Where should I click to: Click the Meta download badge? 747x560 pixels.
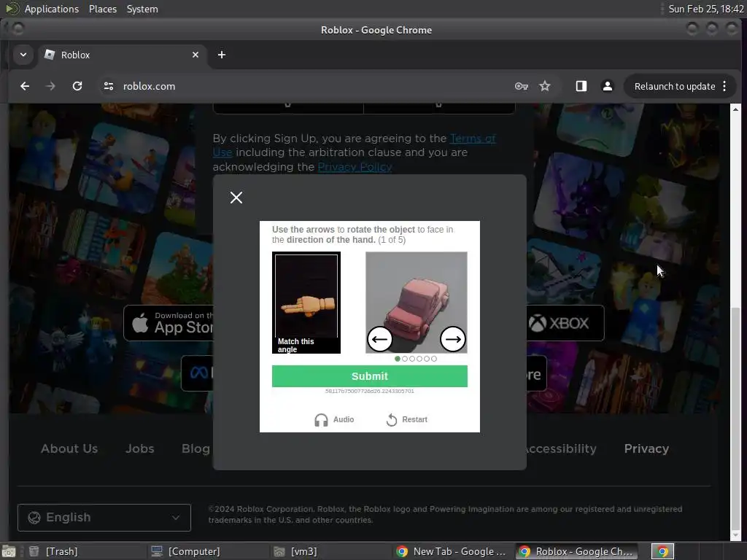point(197,373)
